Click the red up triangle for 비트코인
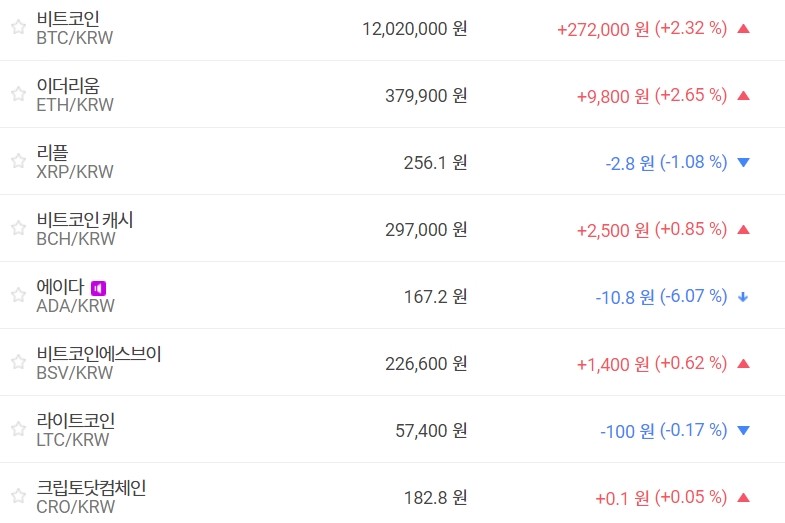 pyautogui.click(x=743, y=29)
